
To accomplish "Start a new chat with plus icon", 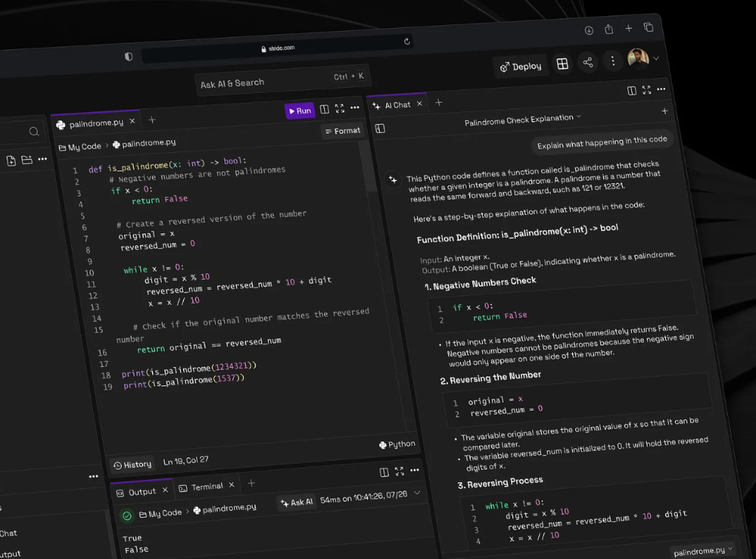I will point(664,112).
